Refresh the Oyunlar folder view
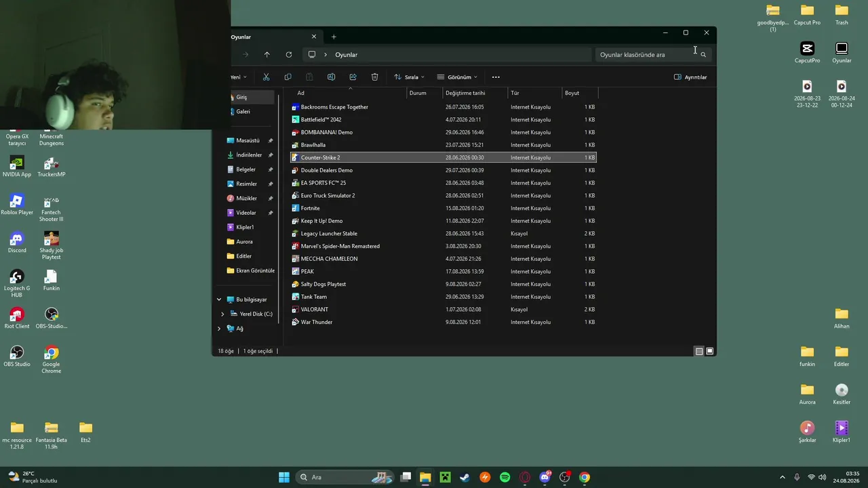 tap(288, 55)
